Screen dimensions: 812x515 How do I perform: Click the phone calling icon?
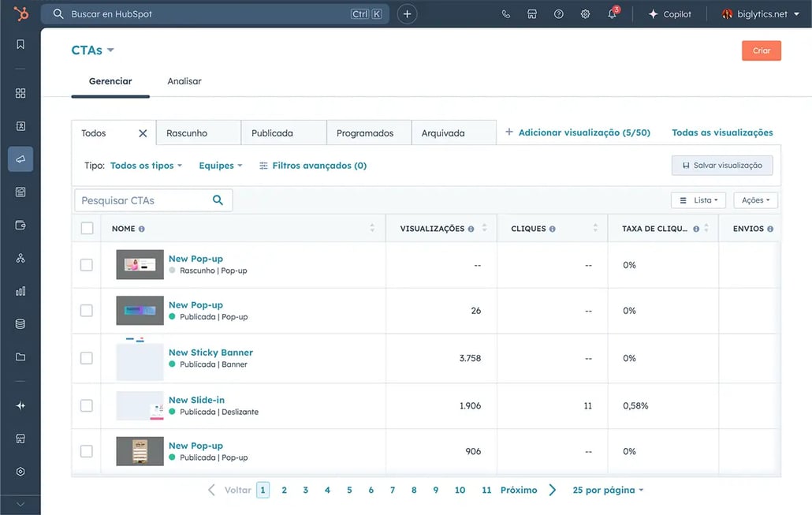pos(506,14)
